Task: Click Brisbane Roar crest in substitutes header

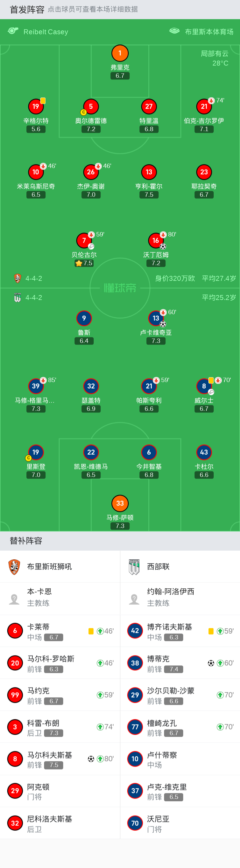Action: 14,567
